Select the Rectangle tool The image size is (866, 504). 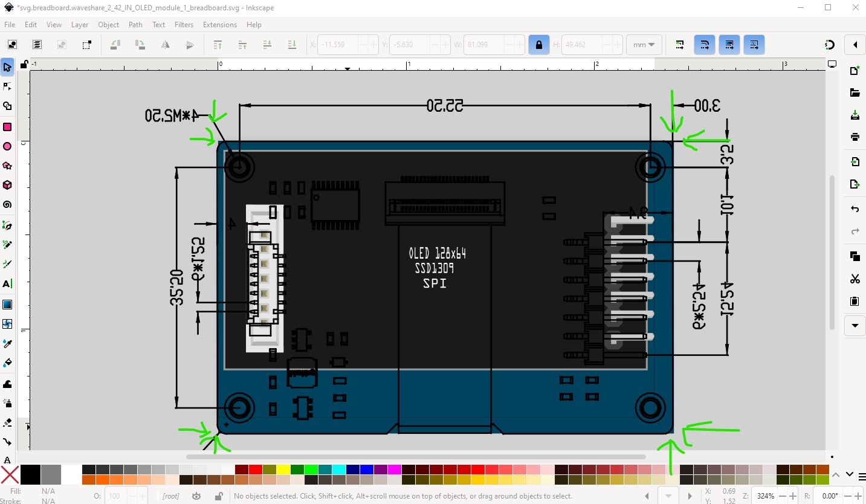pyautogui.click(x=7, y=127)
